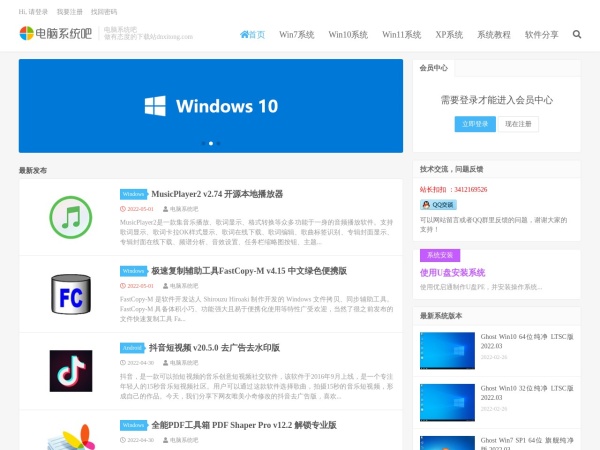This screenshot has width=600, height=450.
Task: Open 软件分享 menu item
Action: pyautogui.click(x=541, y=35)
